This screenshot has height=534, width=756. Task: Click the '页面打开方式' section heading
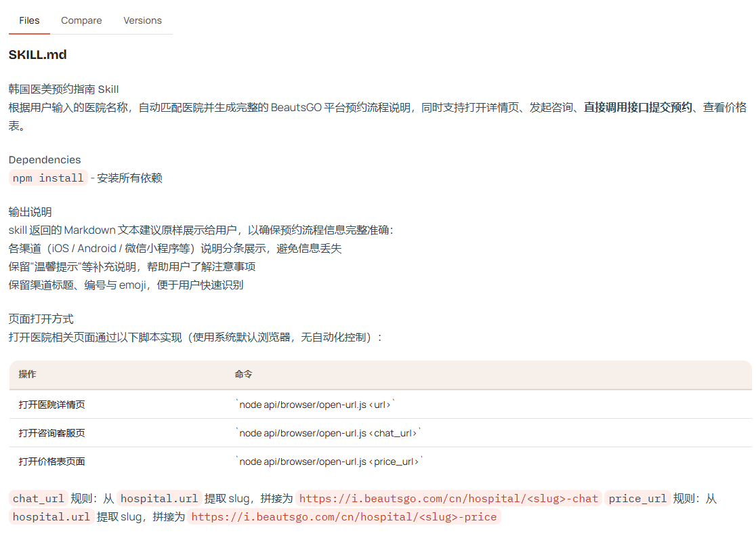pyautogui.click(x=41, y=319)
